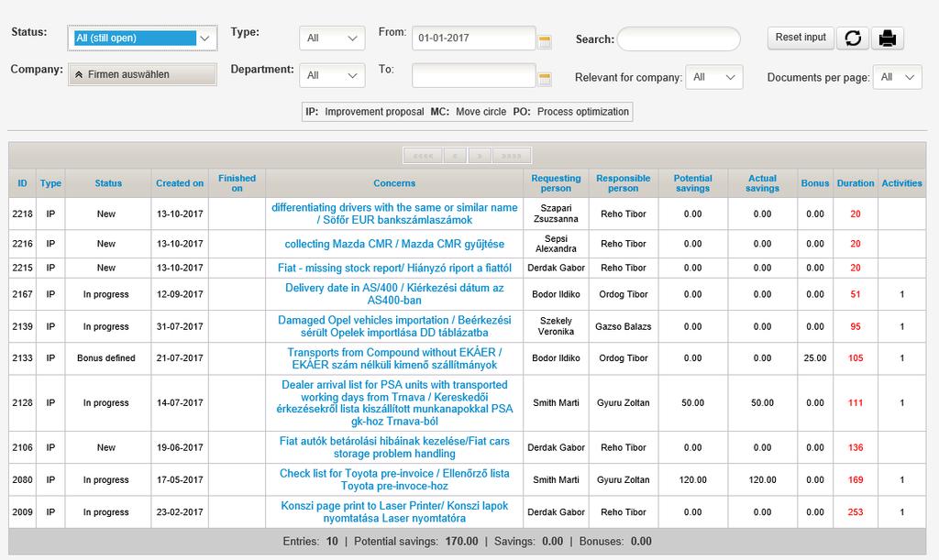Open Check list for Toyota pre-invoice concern
The image size is (939, 560).
394,479
